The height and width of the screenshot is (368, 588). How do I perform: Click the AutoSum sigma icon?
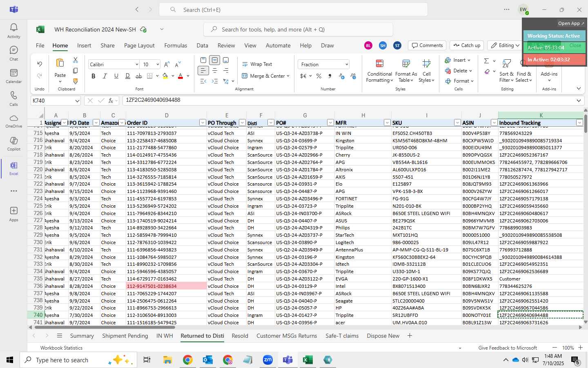pyautogui.click(x=486, y=61)
